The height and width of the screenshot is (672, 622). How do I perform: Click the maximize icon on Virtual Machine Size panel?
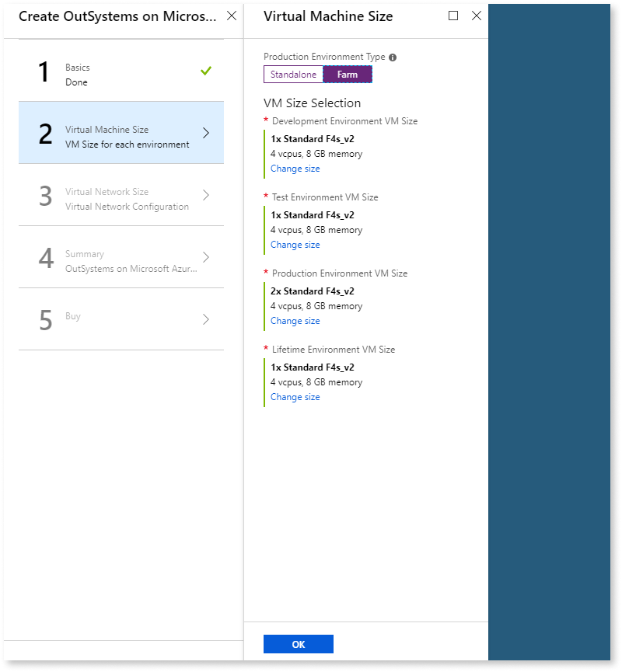point(453,16)
